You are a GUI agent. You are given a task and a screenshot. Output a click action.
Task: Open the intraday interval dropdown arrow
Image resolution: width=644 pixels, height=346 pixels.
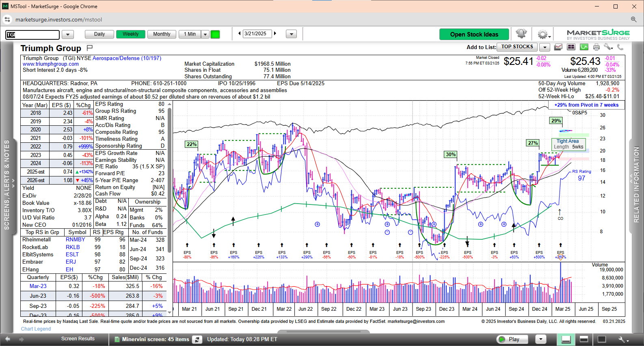coord(205,34)
